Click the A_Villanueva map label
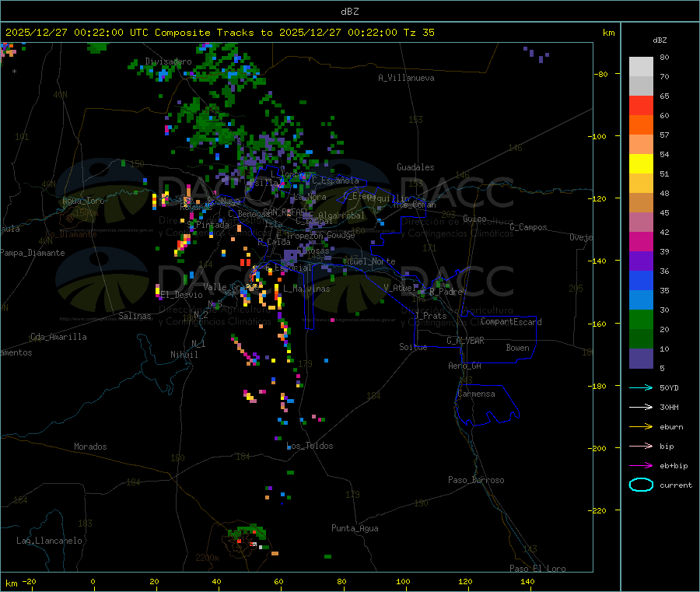700x592 pixels. 406,78
